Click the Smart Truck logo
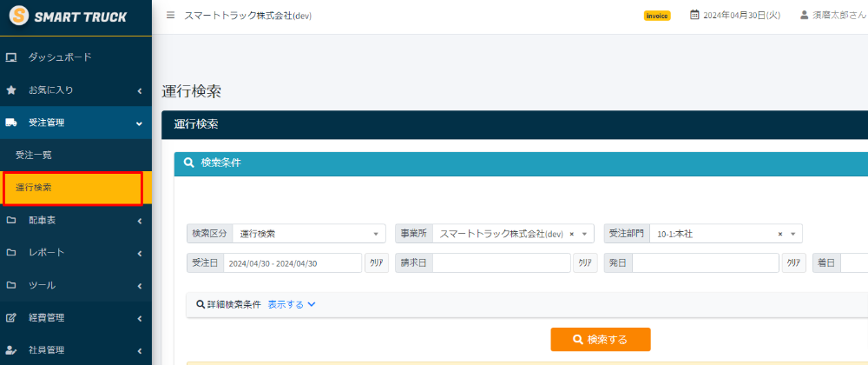The image size is (868, 365). pos(69,17)
